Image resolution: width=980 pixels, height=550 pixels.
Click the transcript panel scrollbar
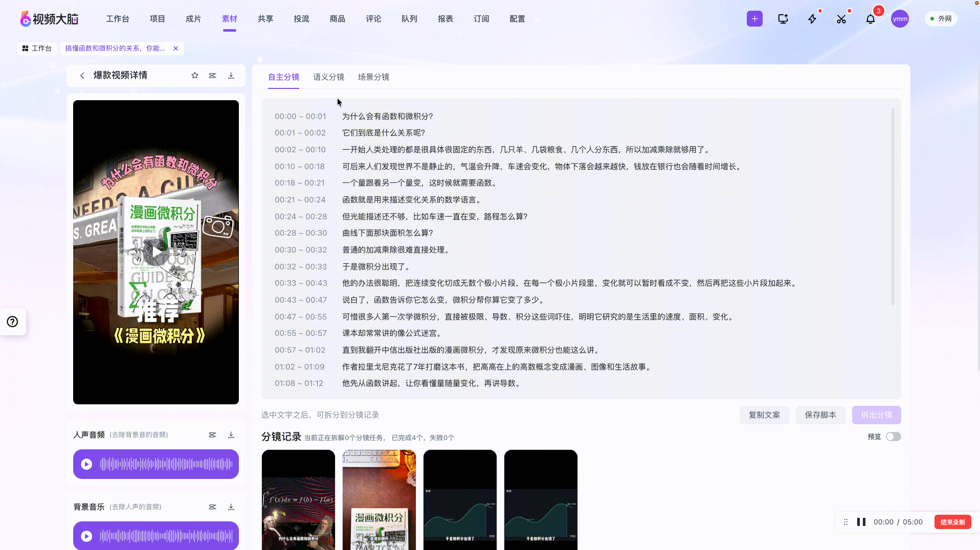894,207
